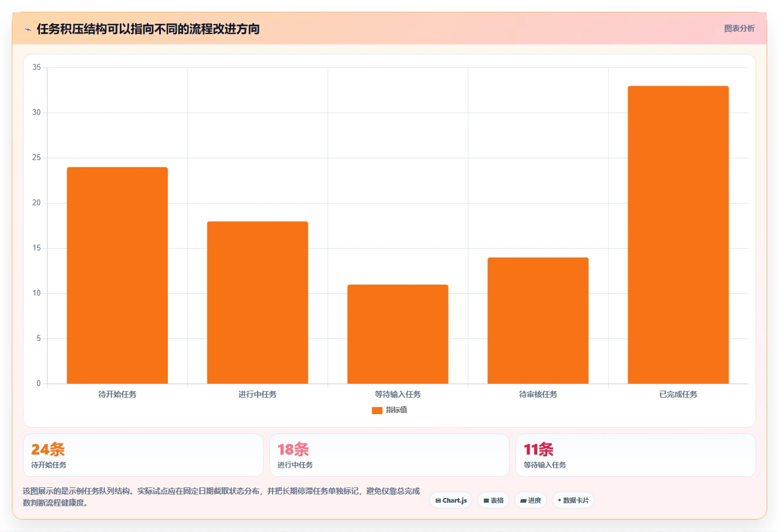Screen dimensions: 779x532
Task: Click the footnote paragraph starting 该图展示的是
Action: (221, 497)
